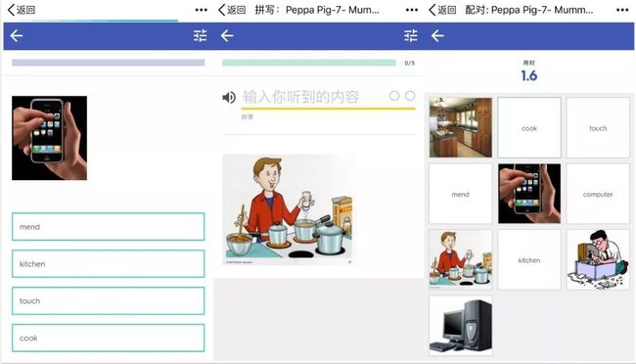Viewport: 636px width, 364px height.
Task: Click the second circle icon beside the spelling input
Action: [x=410, y=96]
